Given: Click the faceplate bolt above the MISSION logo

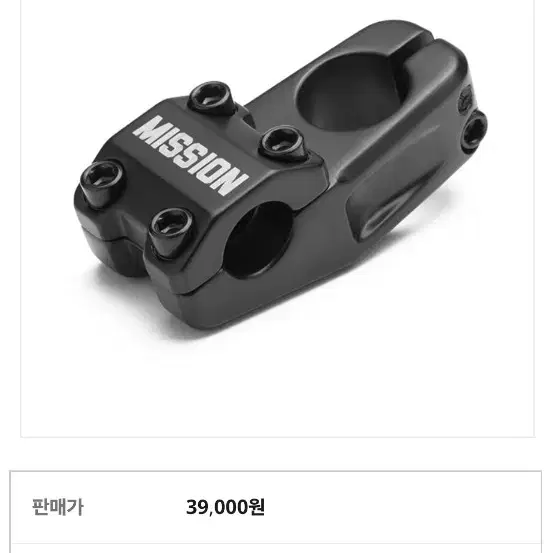Looking at the screenshot, I should tap(211, 98).
